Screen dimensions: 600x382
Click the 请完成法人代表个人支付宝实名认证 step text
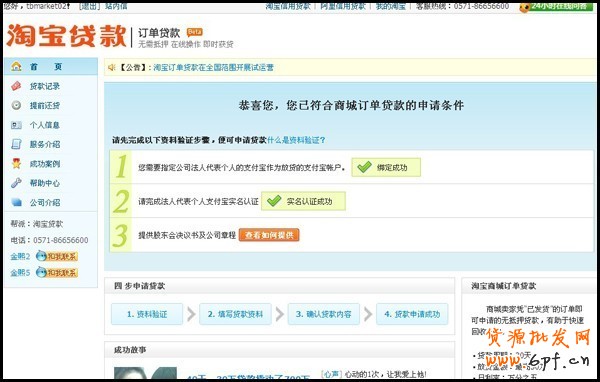coord(198,201)
